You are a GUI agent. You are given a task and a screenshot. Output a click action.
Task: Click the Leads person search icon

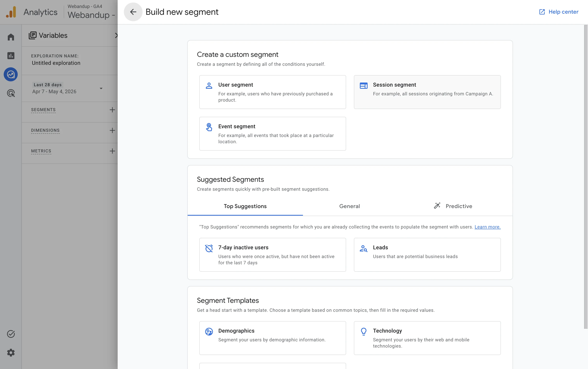(363, 249)
